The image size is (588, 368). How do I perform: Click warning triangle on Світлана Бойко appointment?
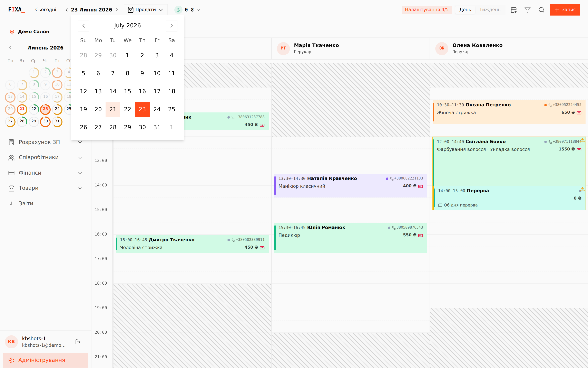click(x=582, y=140)
